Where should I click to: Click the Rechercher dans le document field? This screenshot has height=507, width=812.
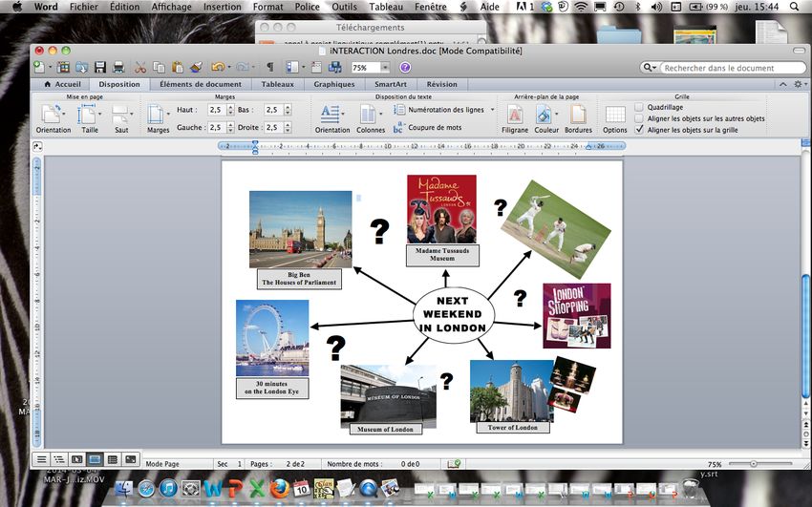click(733, 68)
